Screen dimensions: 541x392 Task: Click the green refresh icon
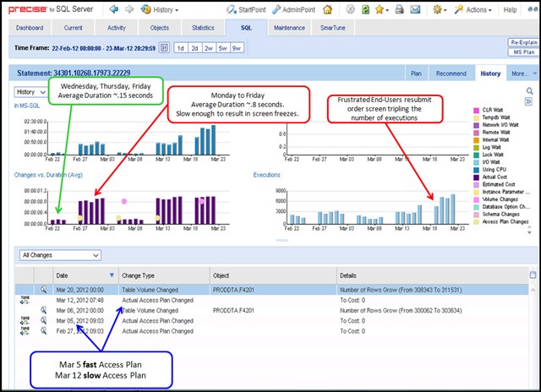click(x=365, y=9)
